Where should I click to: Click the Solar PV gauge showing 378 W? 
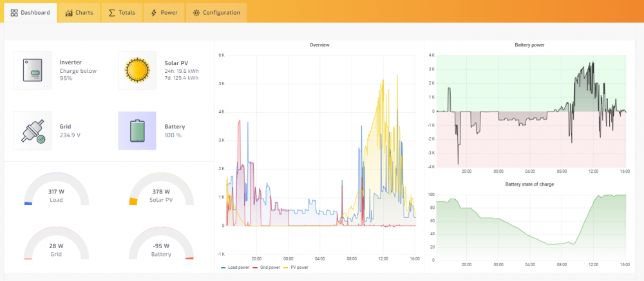pos(162,189)
